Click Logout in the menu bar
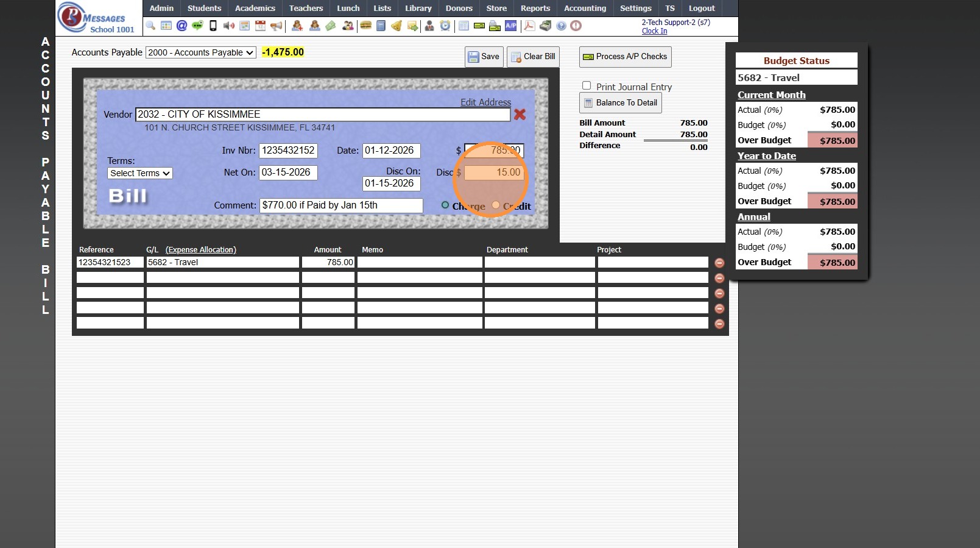980x548 pixels. point(702,8)
